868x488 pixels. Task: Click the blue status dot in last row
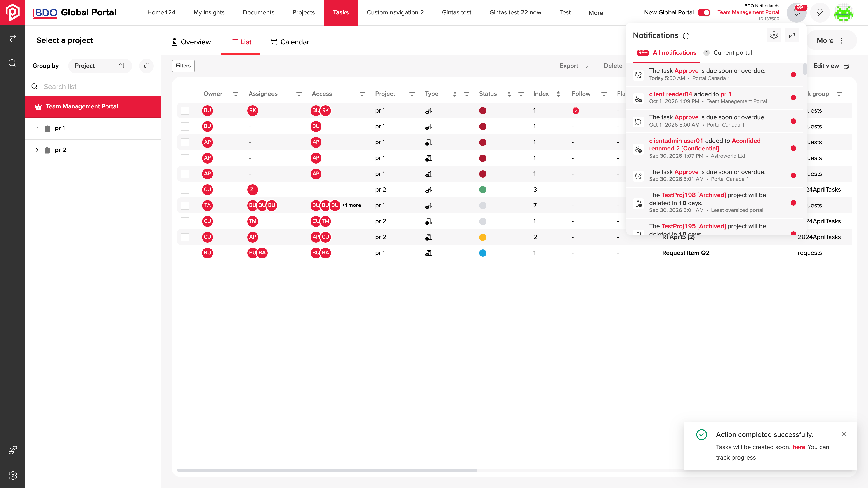483,253
